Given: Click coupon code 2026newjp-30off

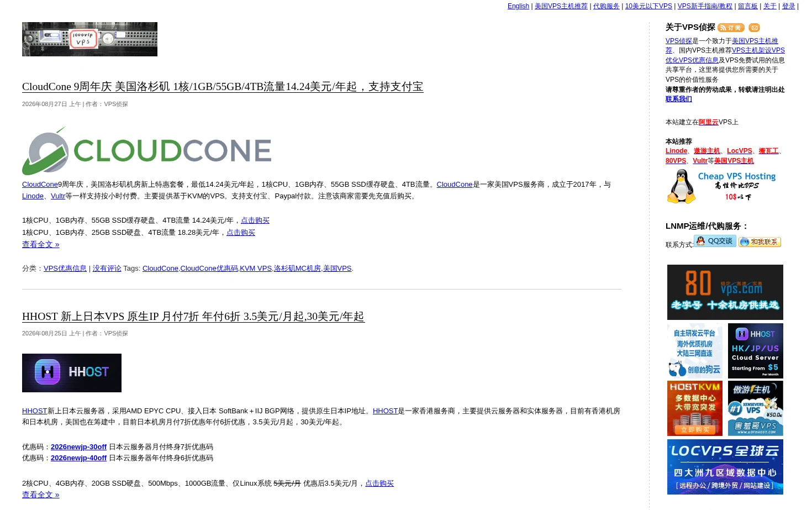Looking at the screenshot, I should click(x=78, y=447).
